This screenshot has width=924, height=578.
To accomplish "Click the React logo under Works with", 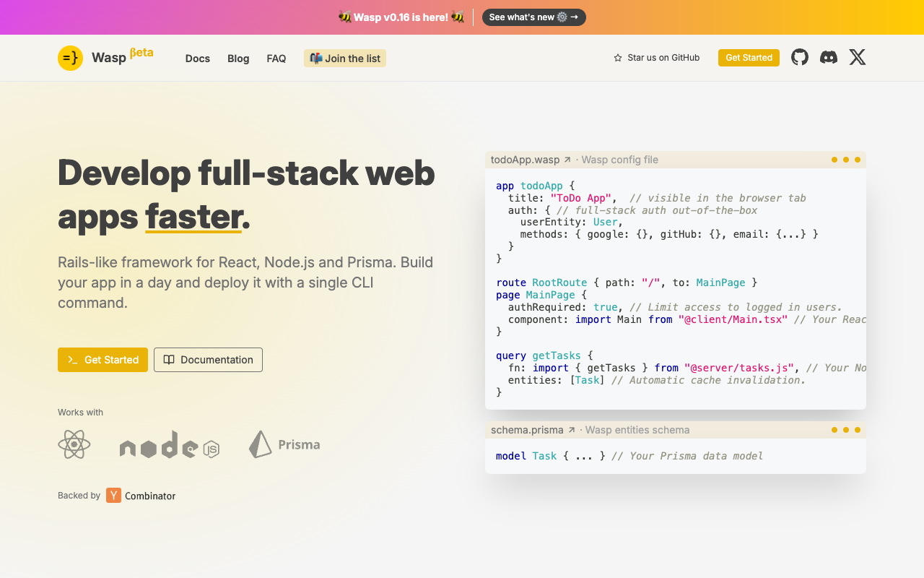I will click(74, 444).
